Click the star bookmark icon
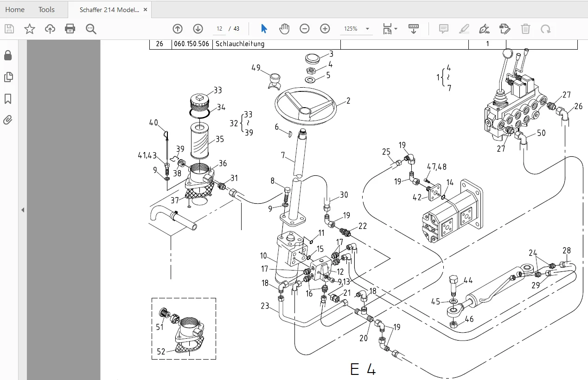 [x=30, y=29]
